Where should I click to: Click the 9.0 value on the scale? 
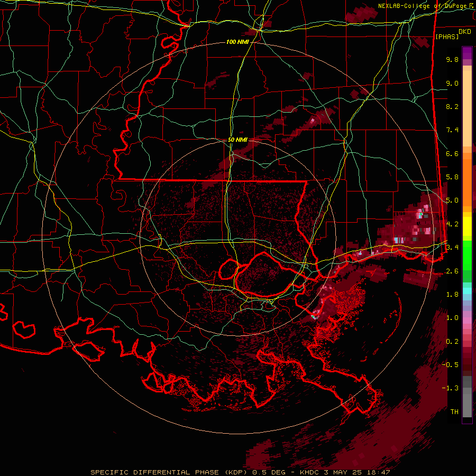(452, 83)
